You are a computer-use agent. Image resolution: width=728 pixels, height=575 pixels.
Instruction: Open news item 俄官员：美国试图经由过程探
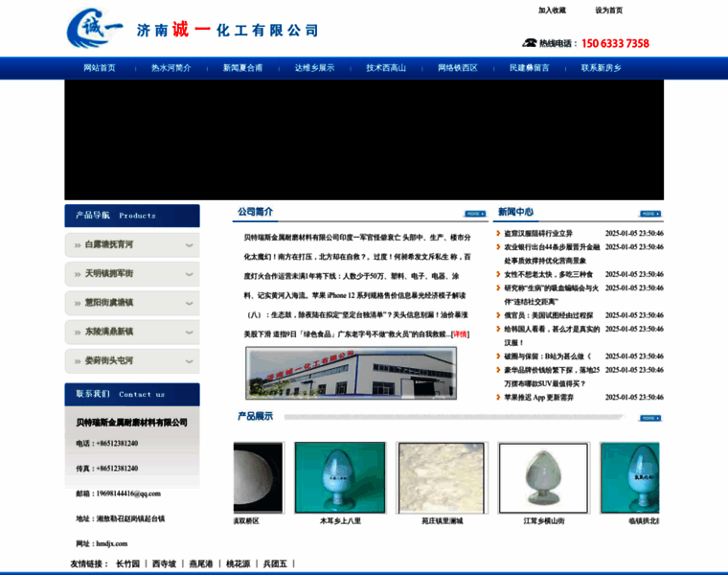pyautogui.click(x=548, y=315)
